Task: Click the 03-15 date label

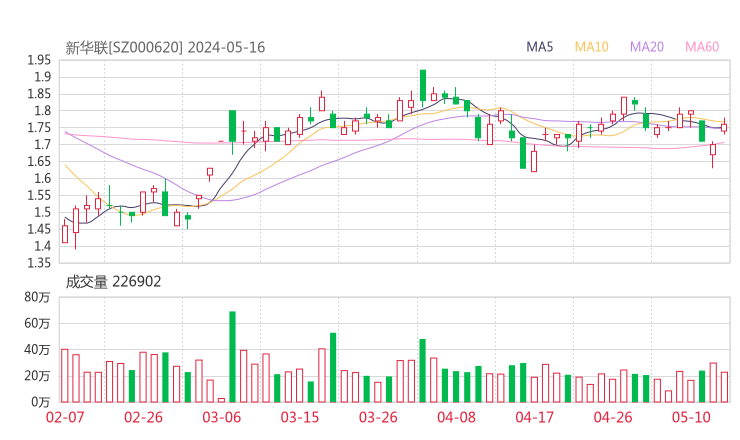Action: [x=300, y=417]
